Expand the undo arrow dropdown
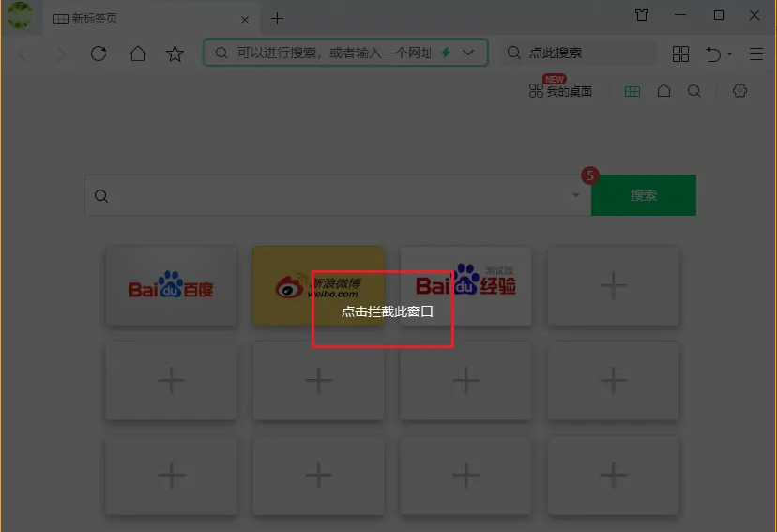The width and height of the screenshot is (777, 532). click(x=729, y=53)
